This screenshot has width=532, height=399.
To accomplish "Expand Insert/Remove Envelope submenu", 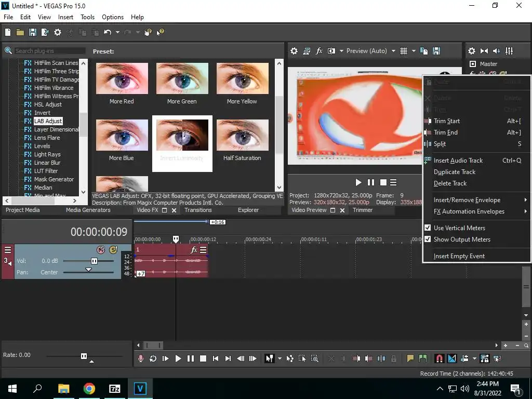I will (x=477, y=200).
